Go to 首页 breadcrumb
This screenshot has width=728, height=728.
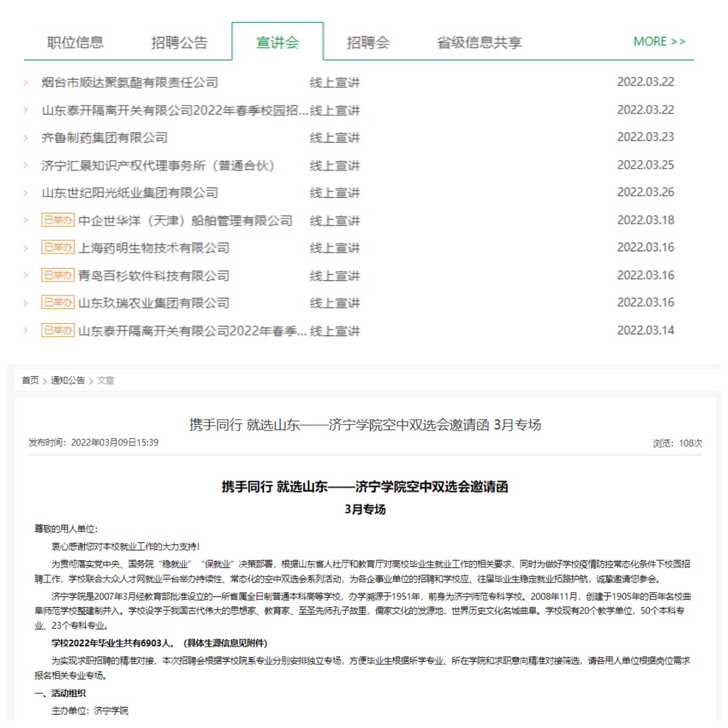tap(30, 380)
